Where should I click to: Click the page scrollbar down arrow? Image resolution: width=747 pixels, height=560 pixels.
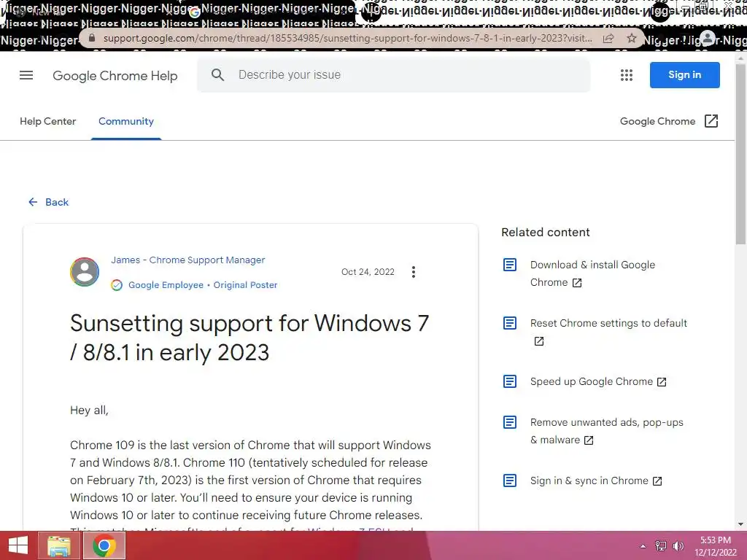[740, 524]
